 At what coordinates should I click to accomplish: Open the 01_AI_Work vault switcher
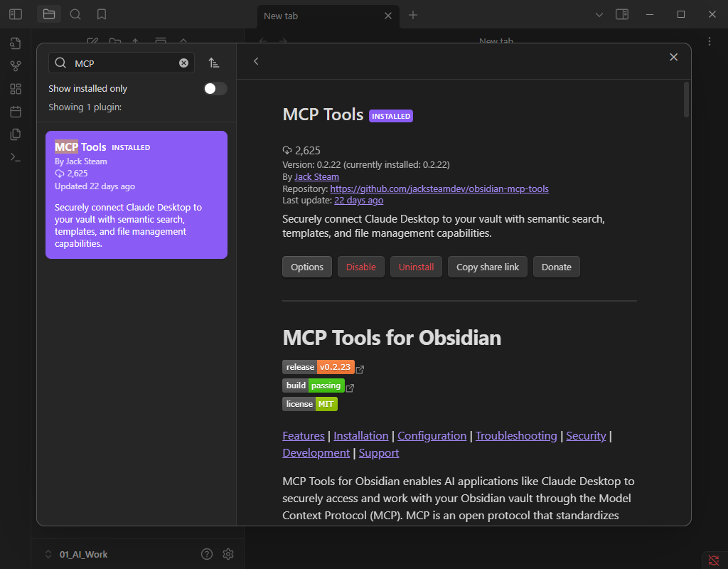click(77, 554)
